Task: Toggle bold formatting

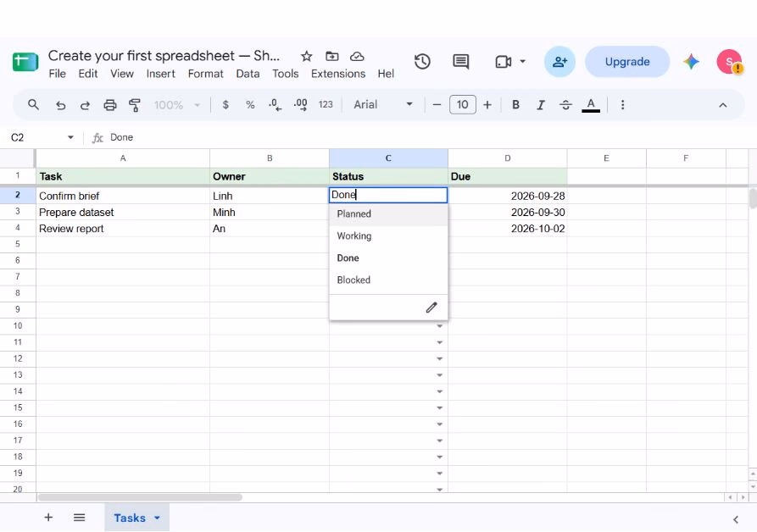Action: 515,105
